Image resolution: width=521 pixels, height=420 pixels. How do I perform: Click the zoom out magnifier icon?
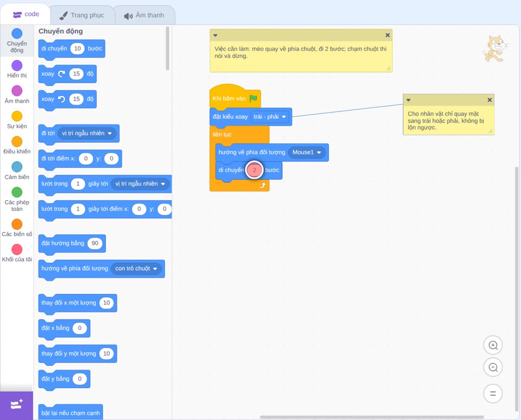(x=493, y=367)
